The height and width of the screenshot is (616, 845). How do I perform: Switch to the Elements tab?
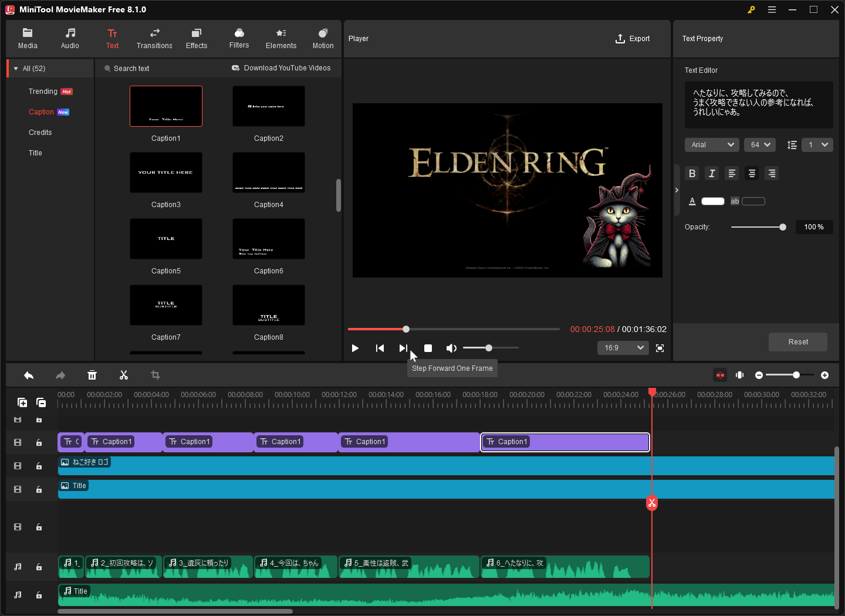(x=281, y=39)
